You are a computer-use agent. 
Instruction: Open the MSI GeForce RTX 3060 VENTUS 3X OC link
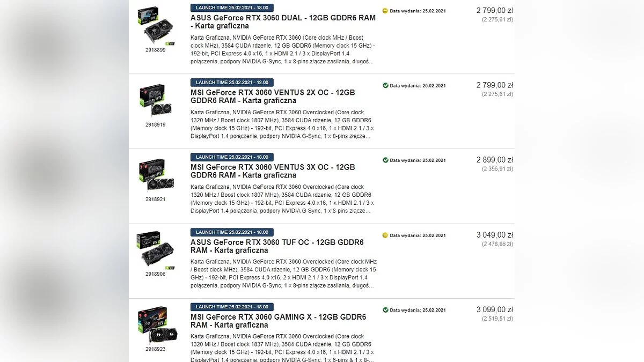(273, 171)
